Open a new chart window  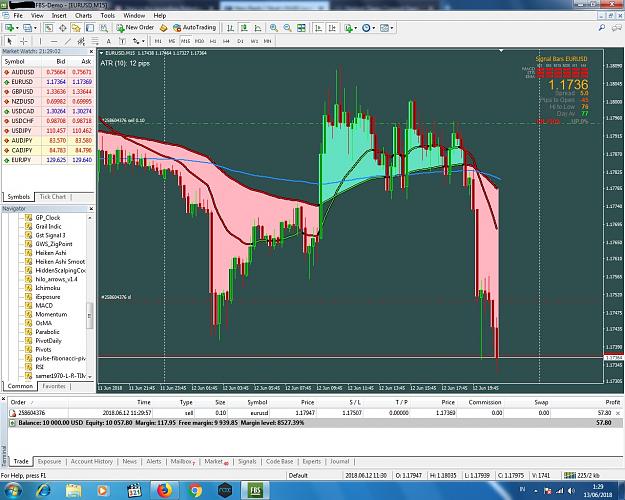tap(9, 28)
